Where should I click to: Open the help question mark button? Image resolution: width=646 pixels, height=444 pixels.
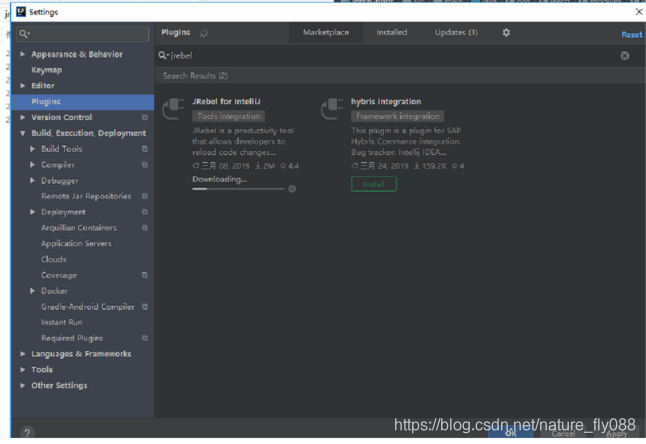coord(27,432)
